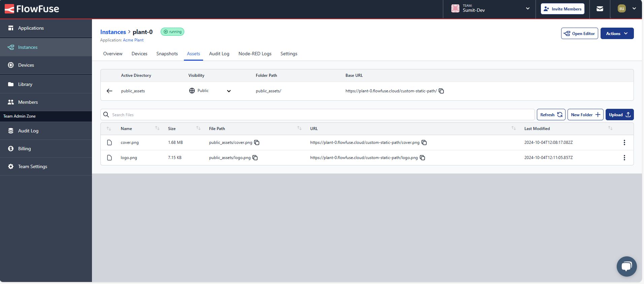Switch to the Node-RED Logs tab
This screenshot has width=644, height=284.
point(255,54)
